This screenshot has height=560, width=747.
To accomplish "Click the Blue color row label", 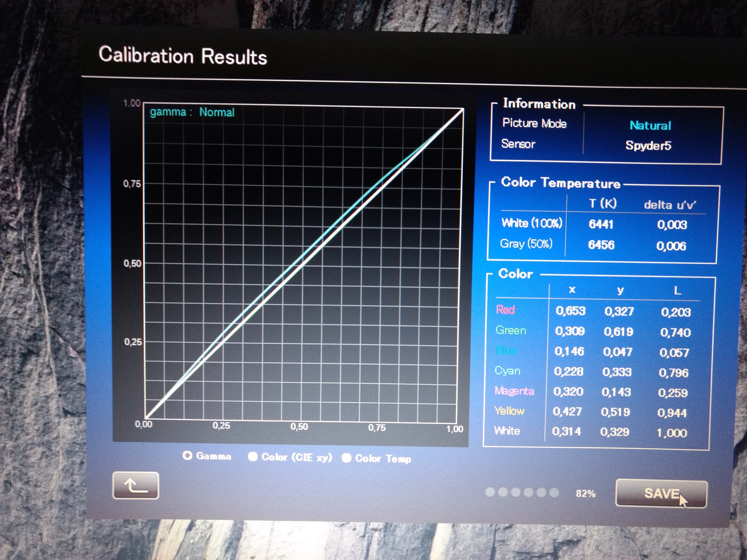I will tap(505, 351).
